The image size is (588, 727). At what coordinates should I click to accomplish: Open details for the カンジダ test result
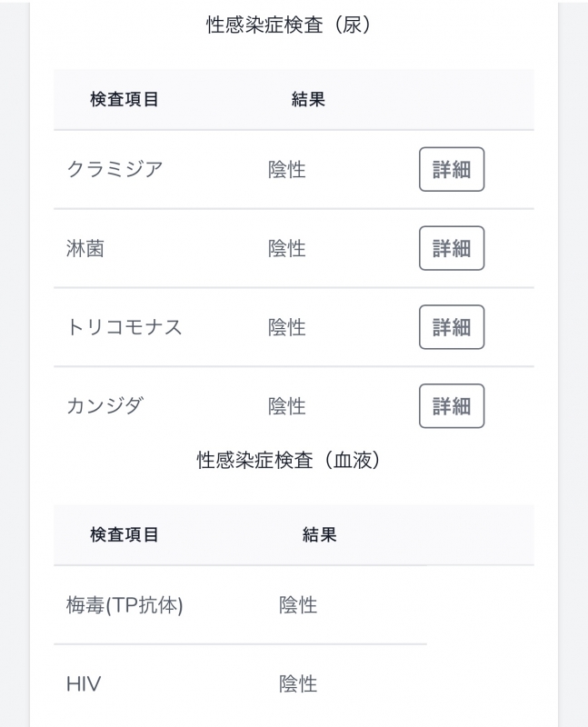point(452,406)
